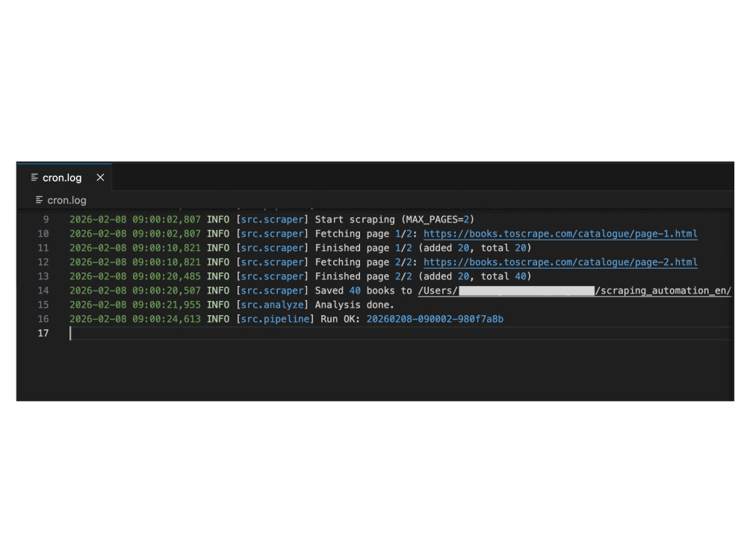This screenshot has height=560, width=747.
Task: Close the cron.log tab
Action: coord(100,178)
